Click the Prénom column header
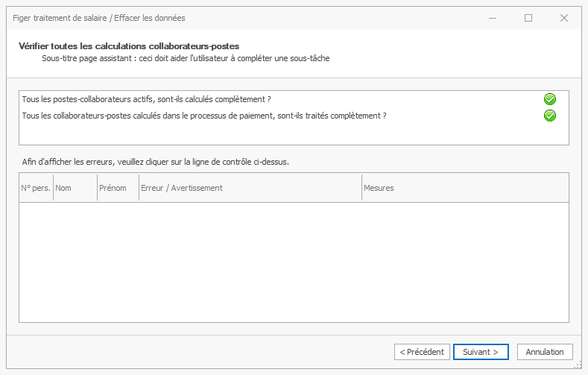 [117, 188]
